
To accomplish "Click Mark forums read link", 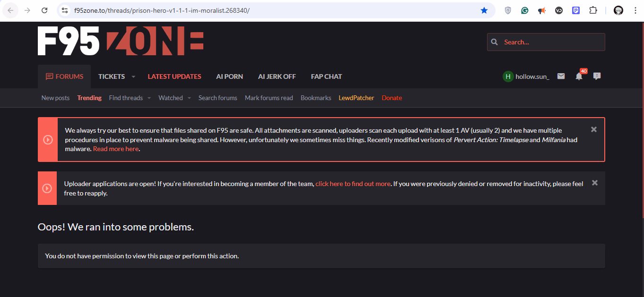I will pyautogui.click(x=269, y=98).
